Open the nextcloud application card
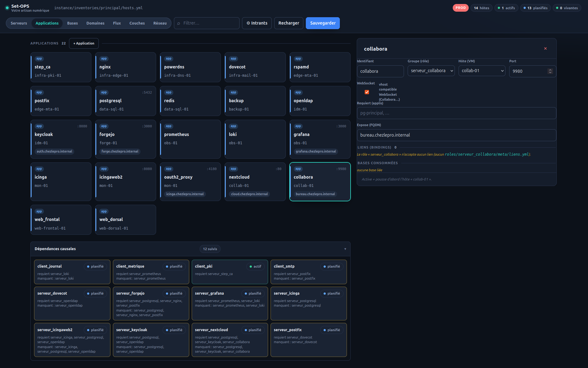The height and width of the screenshot is (368, 588). (255, 182)
